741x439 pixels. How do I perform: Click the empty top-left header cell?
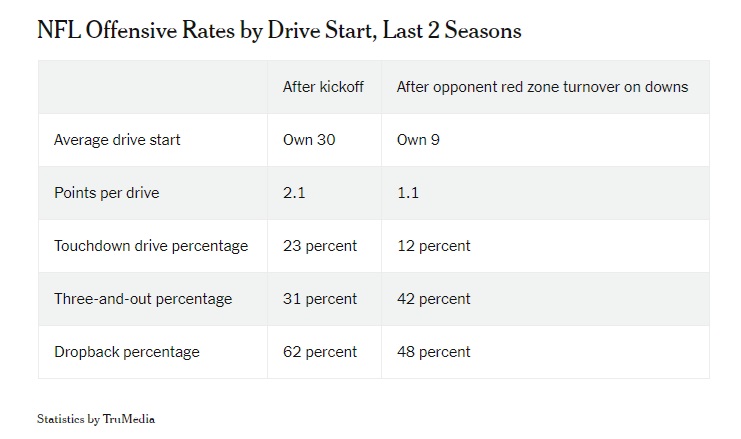[x=152, y=87]
